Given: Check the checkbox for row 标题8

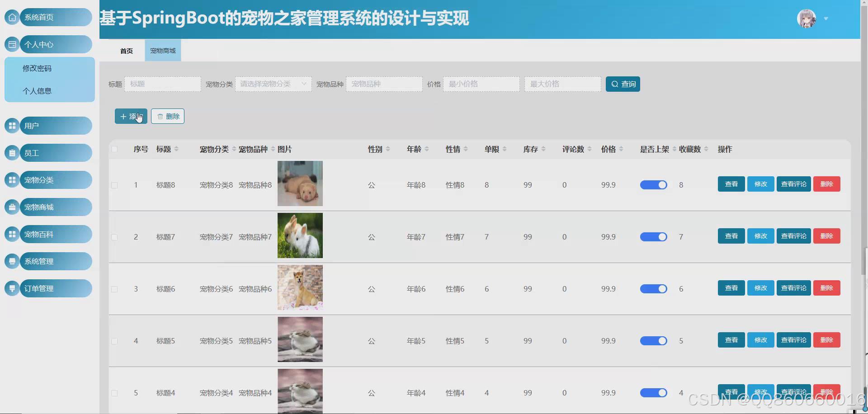Looking at the screenshot, I should [114, 185].
